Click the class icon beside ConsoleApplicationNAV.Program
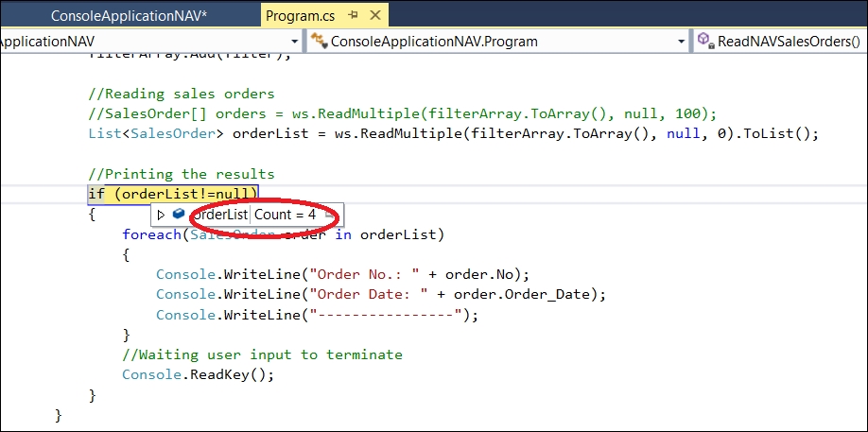Screen dimensions: 868x432 click(319, 41)
